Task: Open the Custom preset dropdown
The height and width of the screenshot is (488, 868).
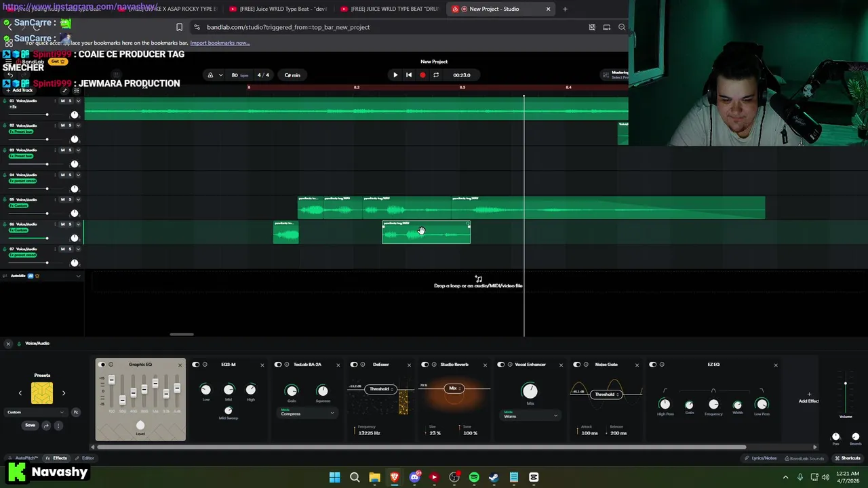Action: (35, 412)
